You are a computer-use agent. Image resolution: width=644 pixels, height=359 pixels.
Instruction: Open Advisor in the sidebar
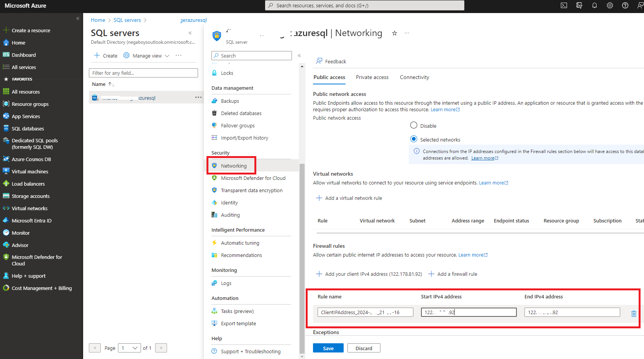tap(20, 245)
